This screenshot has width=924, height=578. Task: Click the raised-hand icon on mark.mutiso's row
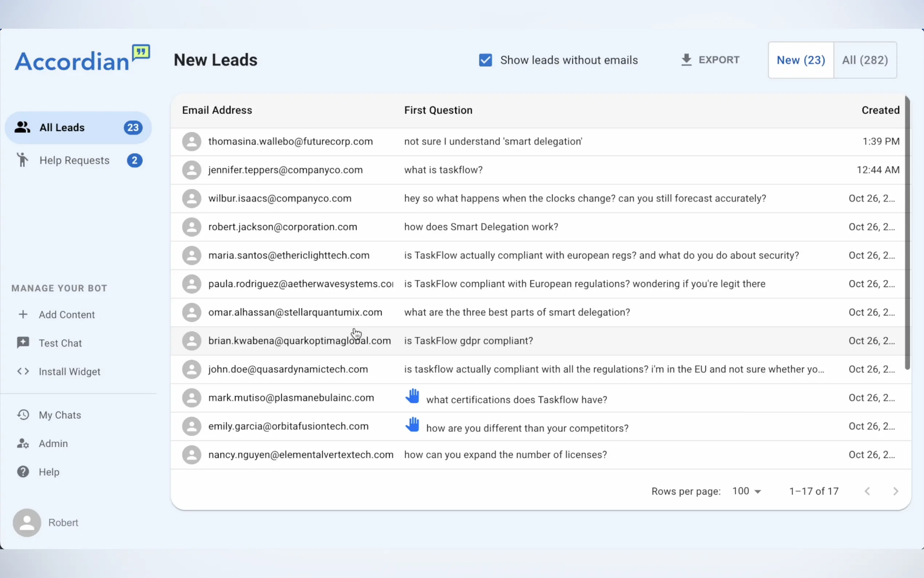[x=412, y=396]
